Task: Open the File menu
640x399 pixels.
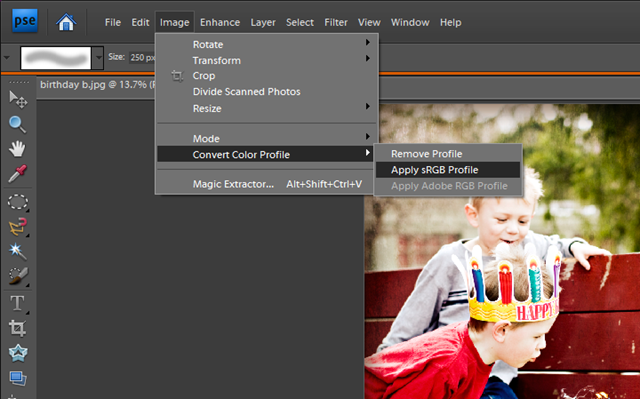Action: pos(113,22)
